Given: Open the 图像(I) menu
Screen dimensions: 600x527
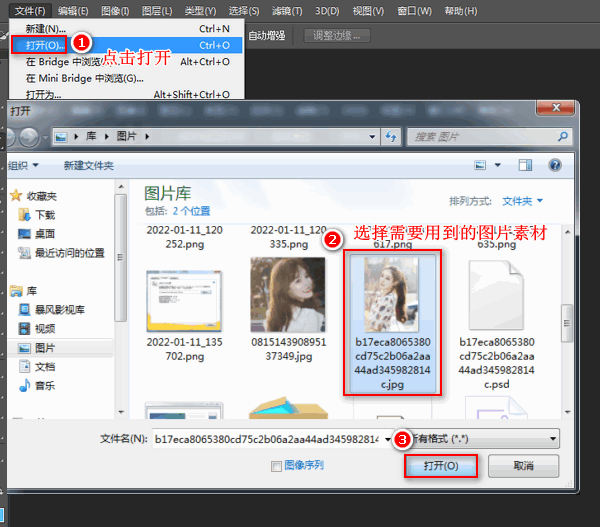Looking at the screenshot, I should point(115,11).
